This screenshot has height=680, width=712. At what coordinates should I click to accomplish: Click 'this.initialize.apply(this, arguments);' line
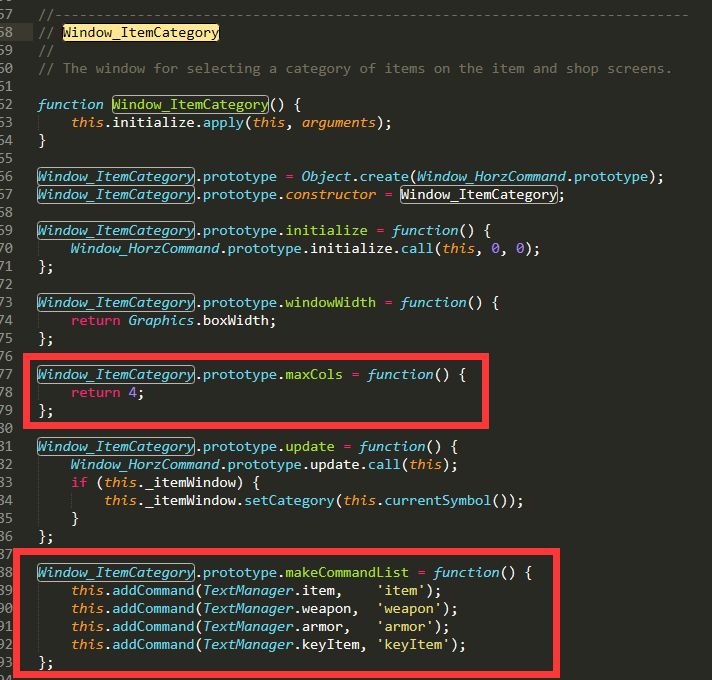(x=231, y=123)
